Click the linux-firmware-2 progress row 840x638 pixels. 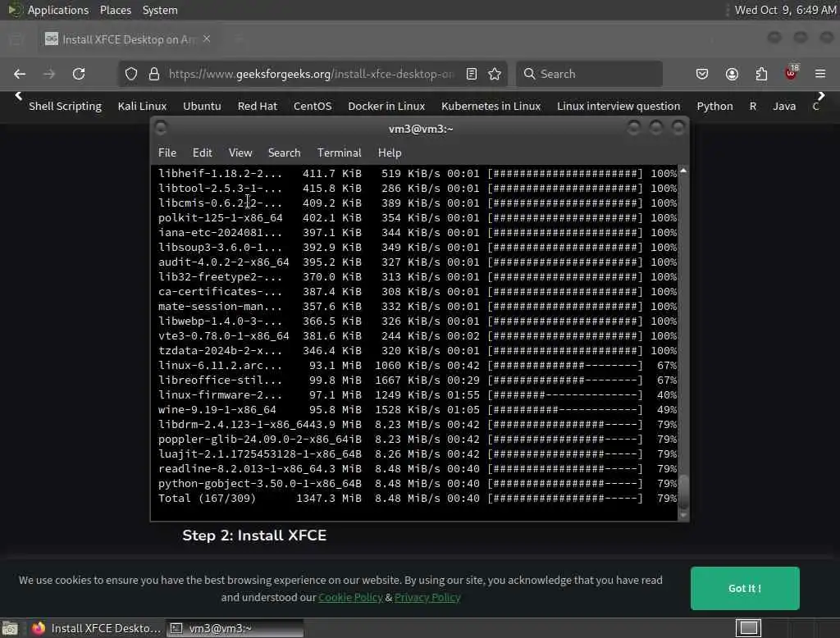pos(418,394)
